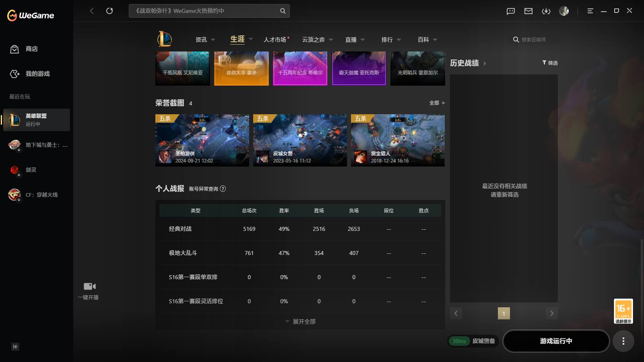Click the 5169 total games value
The image size is (644, 362).
(x=249, y=229)
